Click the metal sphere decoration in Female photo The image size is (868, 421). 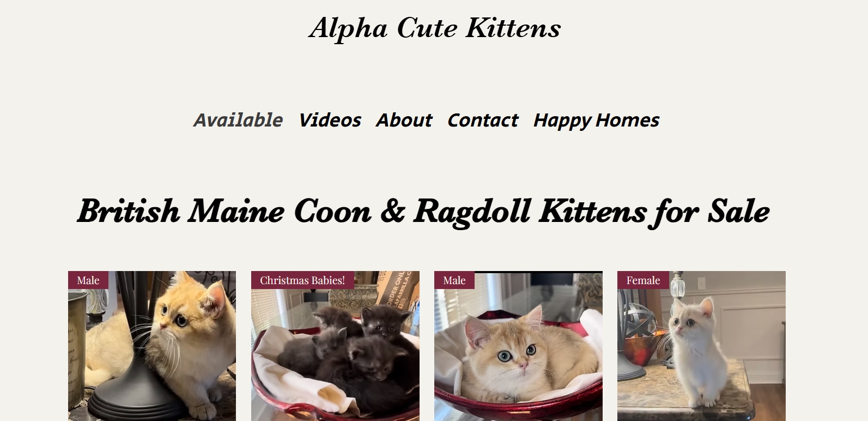click(x=639, y=319)
